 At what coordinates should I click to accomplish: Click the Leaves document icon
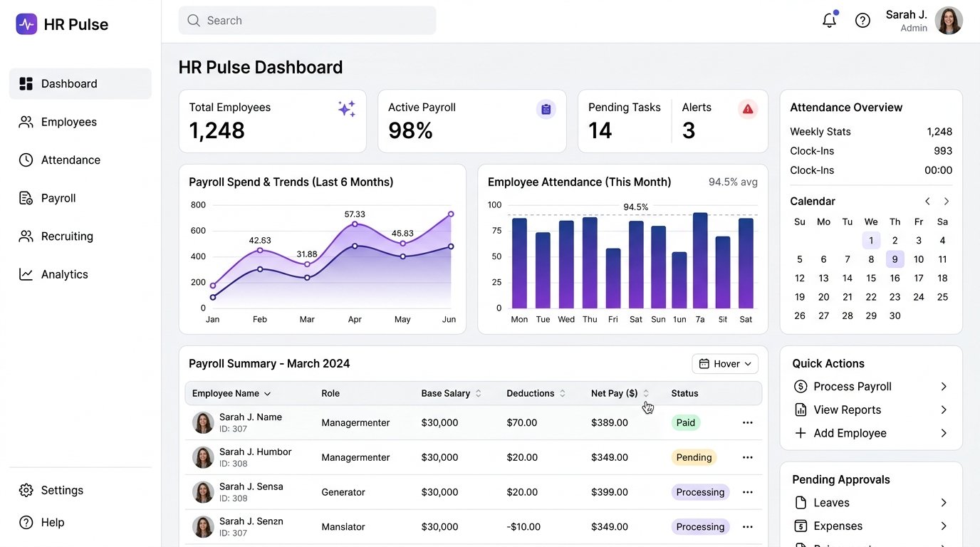pyautogui.click(x=801, y=503)
